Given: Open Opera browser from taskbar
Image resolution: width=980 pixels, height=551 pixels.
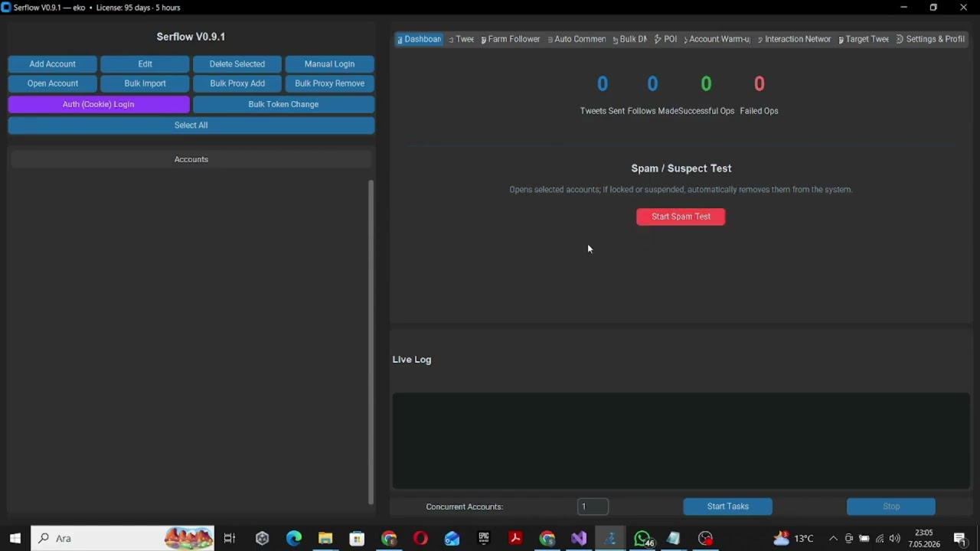Looking at the screenshot, I should point(420,538).
